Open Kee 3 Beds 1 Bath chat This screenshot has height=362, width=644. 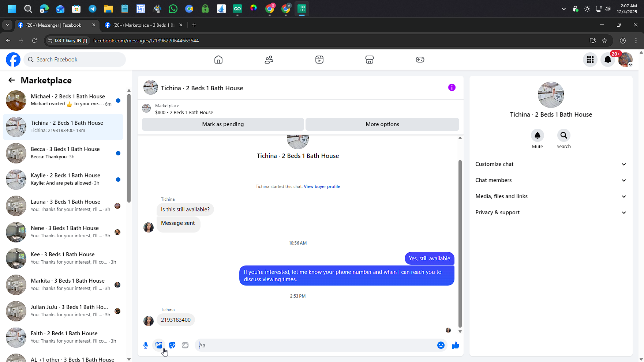63,259
